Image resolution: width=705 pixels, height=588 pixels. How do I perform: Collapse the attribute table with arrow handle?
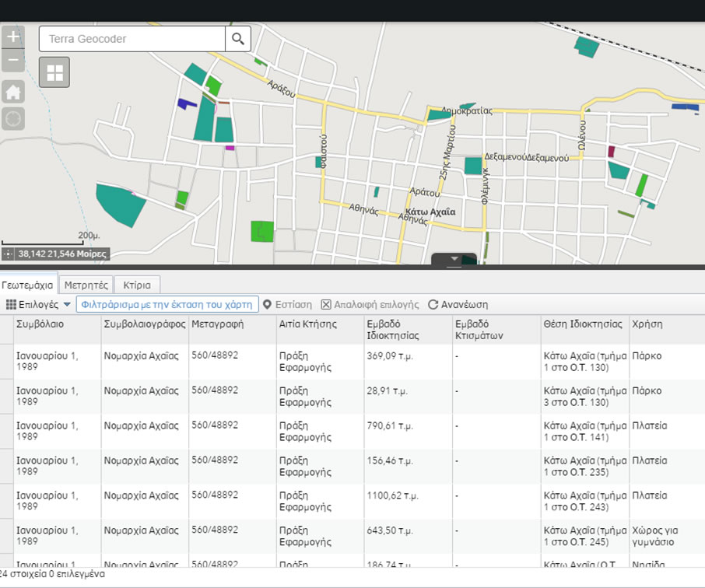click(454, 258)
